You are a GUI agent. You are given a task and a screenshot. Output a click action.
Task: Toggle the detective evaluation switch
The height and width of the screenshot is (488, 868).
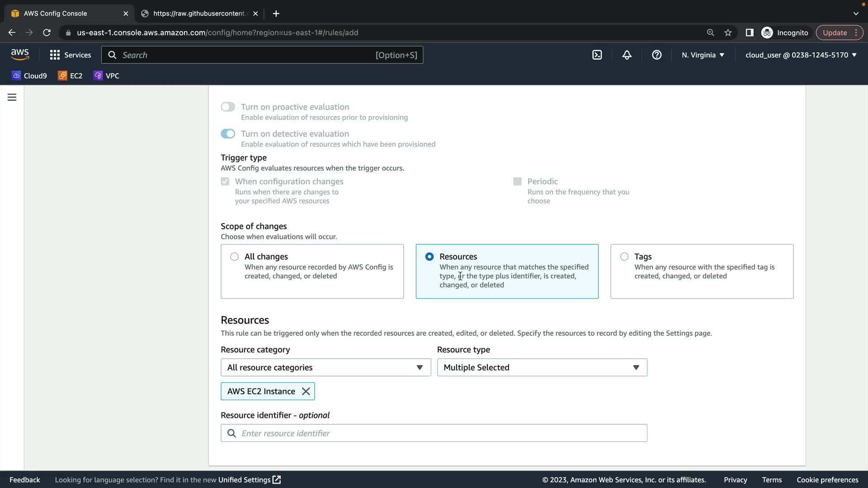[x=228, y=134]
